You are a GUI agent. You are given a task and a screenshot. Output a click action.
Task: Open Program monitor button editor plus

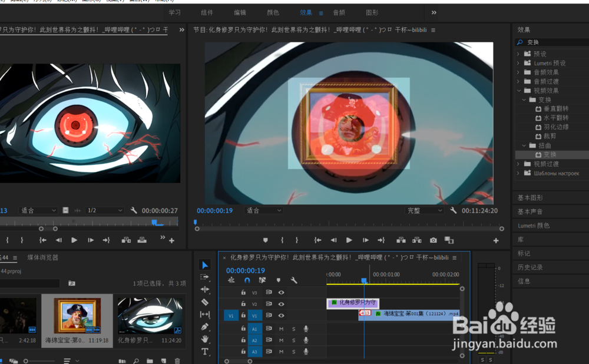click(496, 240)
